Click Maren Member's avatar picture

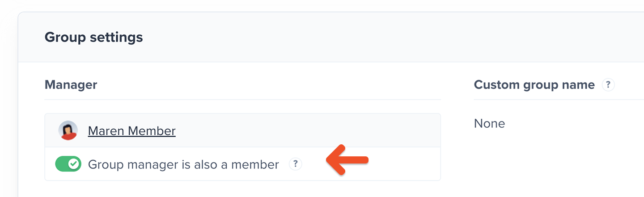tap(68, 130)
